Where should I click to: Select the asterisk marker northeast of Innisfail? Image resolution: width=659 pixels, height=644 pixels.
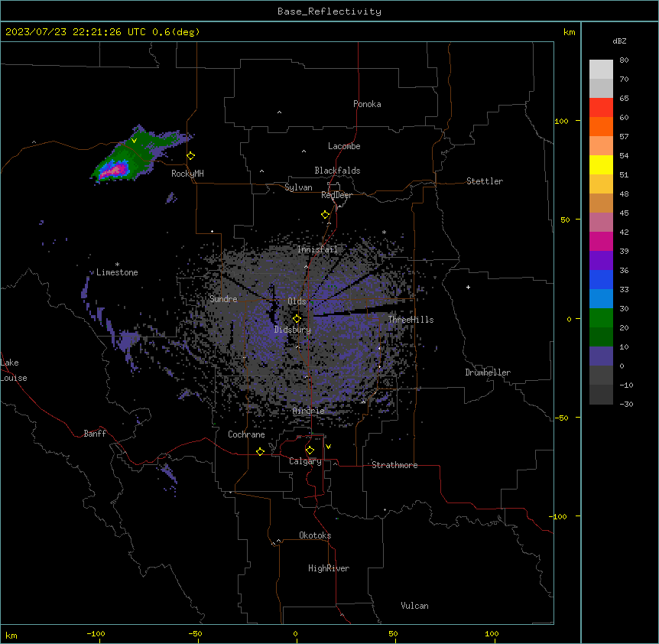[384, 232]
